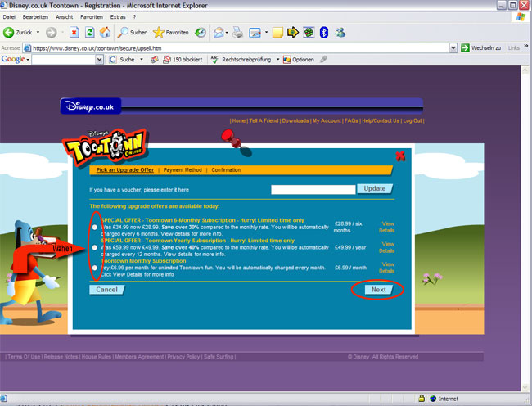The width and height of the screenshot is (532, 406).
Task: Open the Zurück history dropdown arrow
Action: tap(38, 33)
